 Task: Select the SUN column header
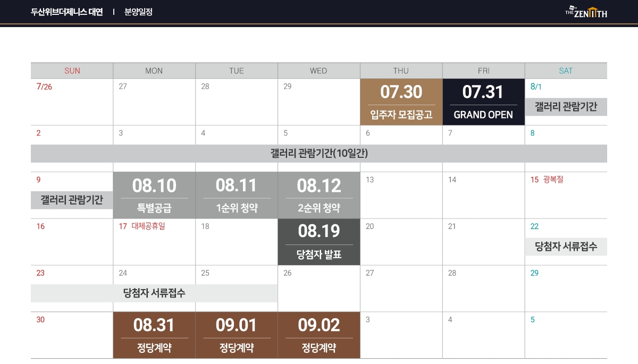[72, 71]
